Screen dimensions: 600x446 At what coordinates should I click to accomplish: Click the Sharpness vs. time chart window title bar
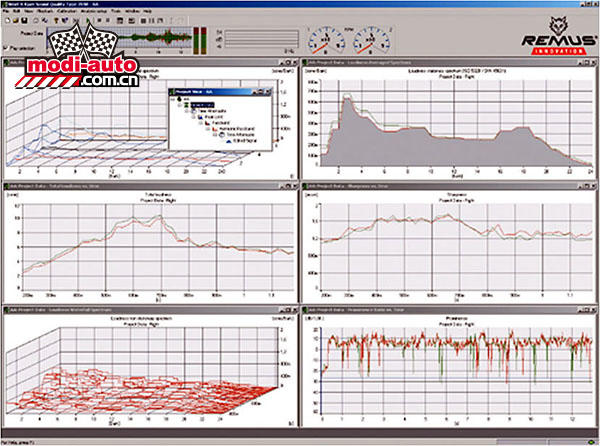(449, 186)
